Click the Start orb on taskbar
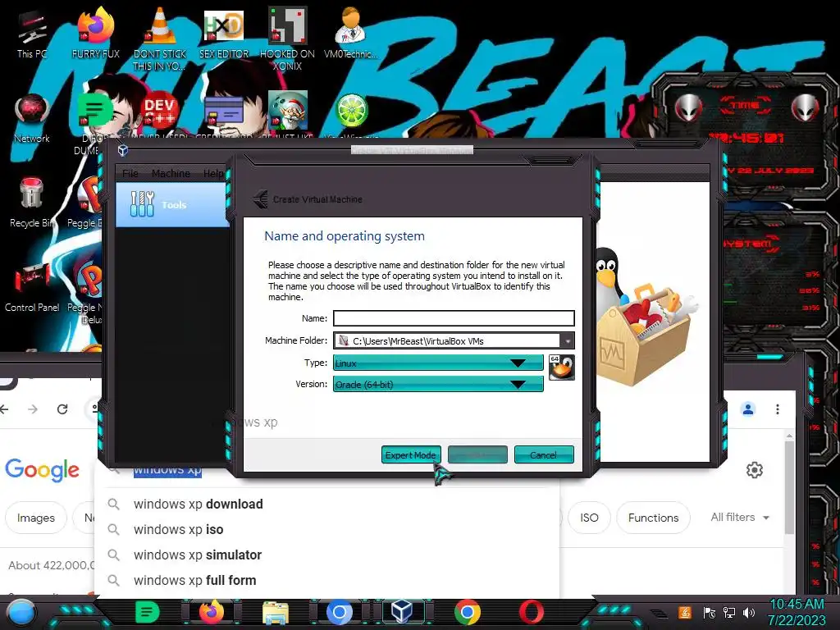This screenshot has height=630, width=840. point(20,614)
